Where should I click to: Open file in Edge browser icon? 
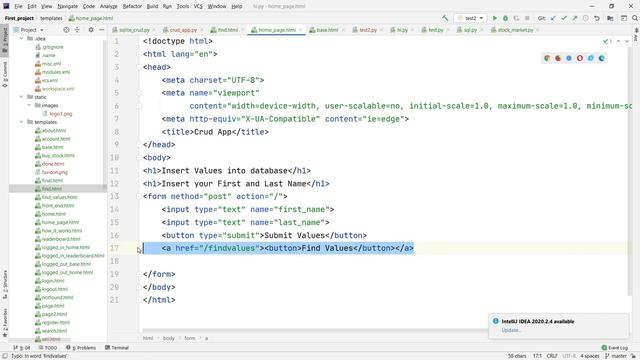(x=601, y=58)
